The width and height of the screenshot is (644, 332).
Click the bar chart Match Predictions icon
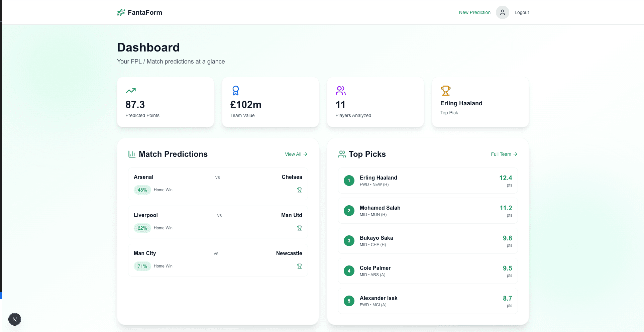pyautogui.click(x=132, y=154)
